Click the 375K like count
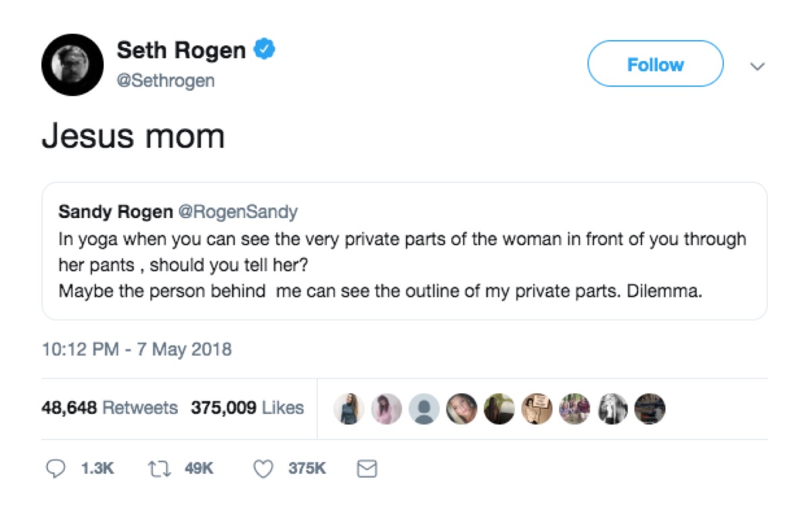The width and height of the screenshot is (812, 510). (304, 468)
